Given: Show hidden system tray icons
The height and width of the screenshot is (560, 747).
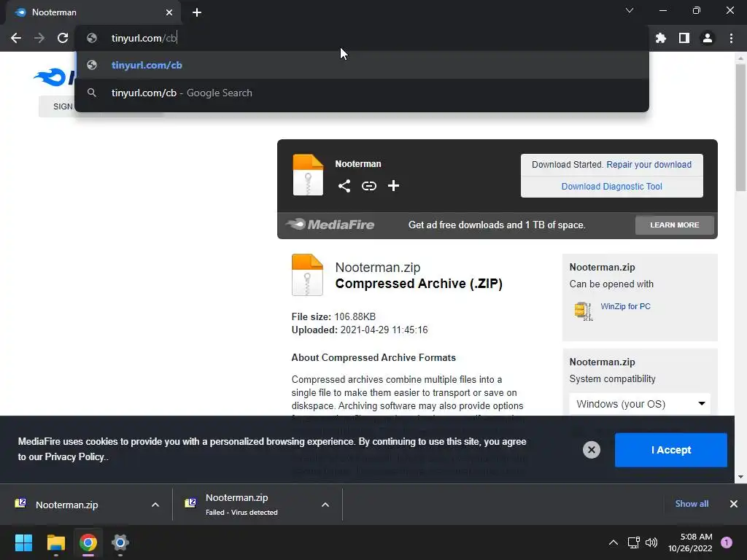Looking at the screenshot, I should pos(613,542).
